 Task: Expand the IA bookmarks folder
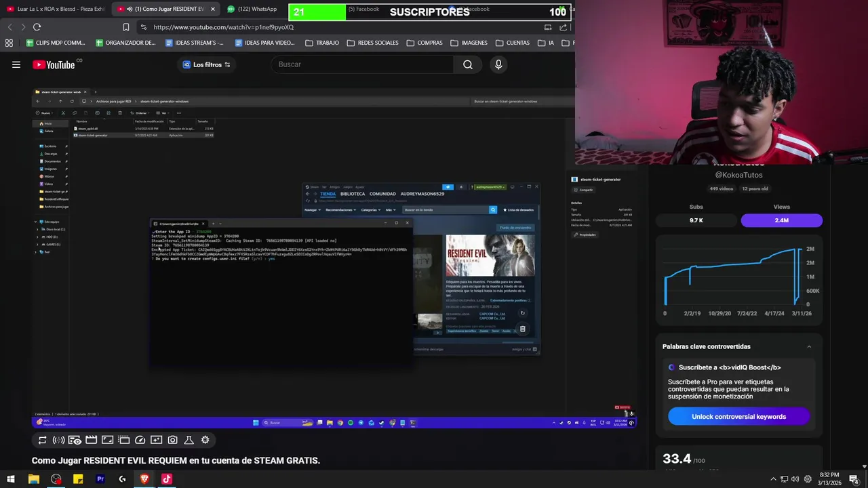pos(546,43)
